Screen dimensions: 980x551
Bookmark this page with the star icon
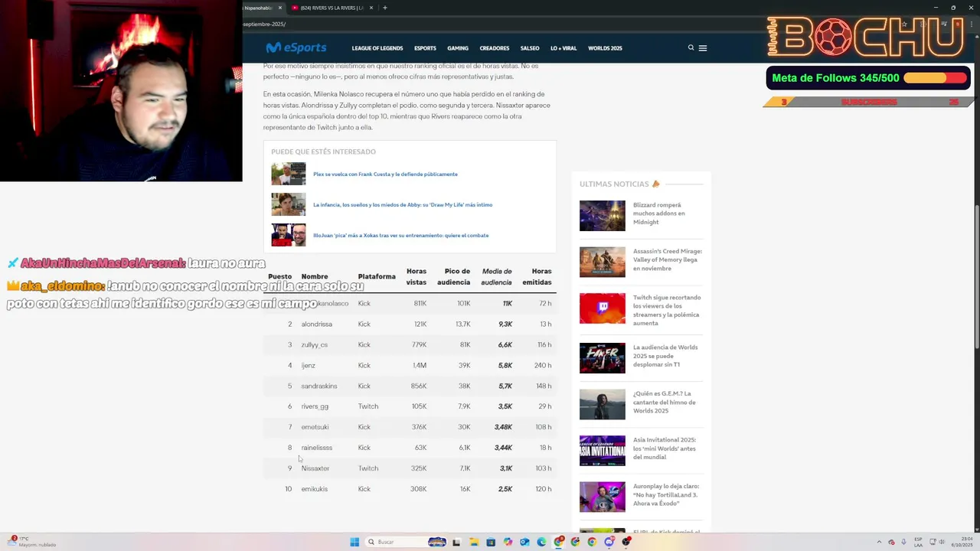[903, 24]
